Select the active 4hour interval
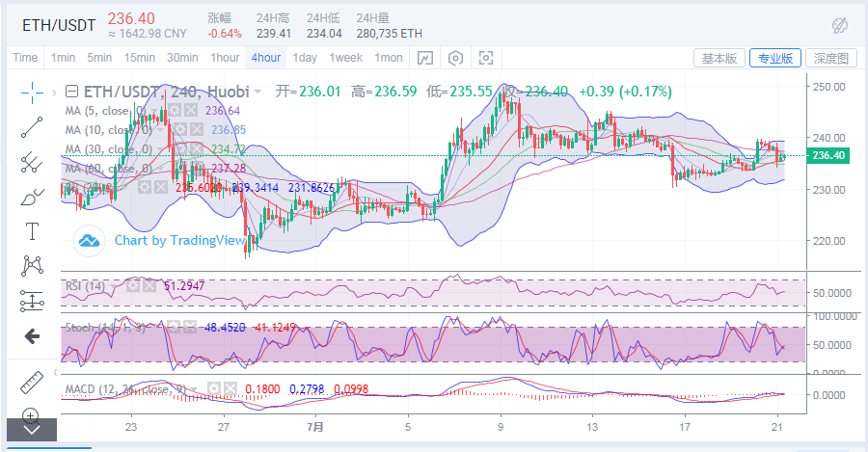This screenshot has height=452, width=868. coord(266,58)
